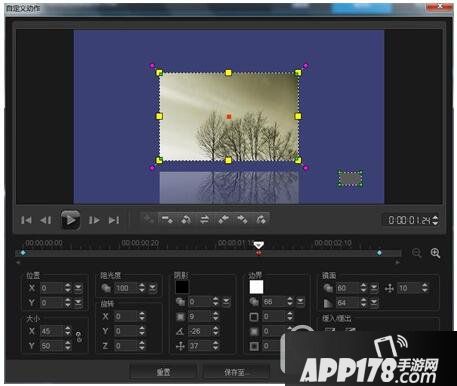Select the last keyframe on the timeline
This screenshot has height=386, width=457.
379,253
